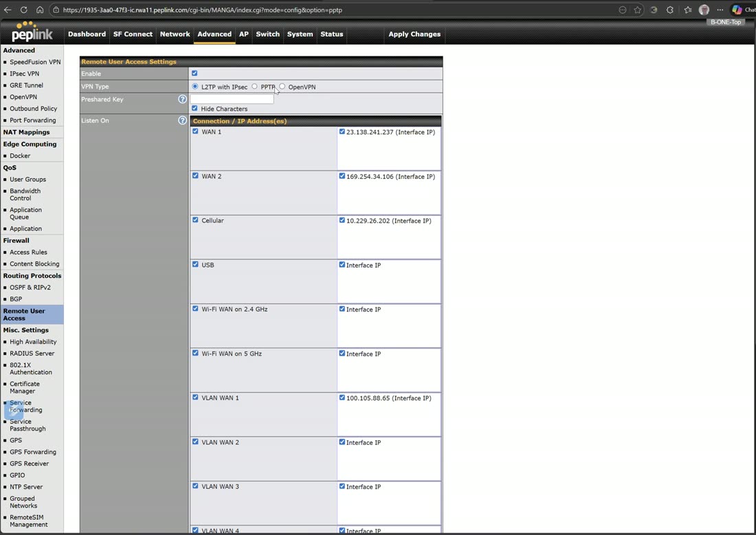
Task: Uncheck Cellular connection
Action: 195,220
